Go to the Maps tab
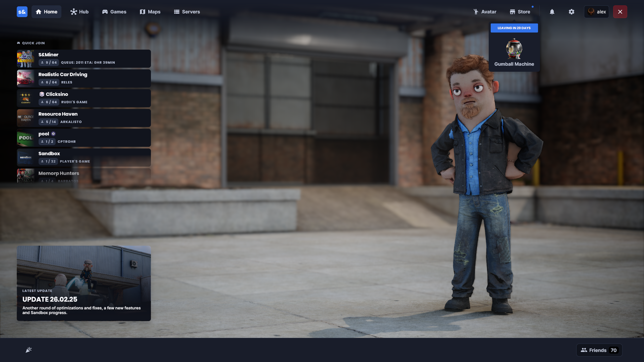644x362 pixels. (150, 12)
